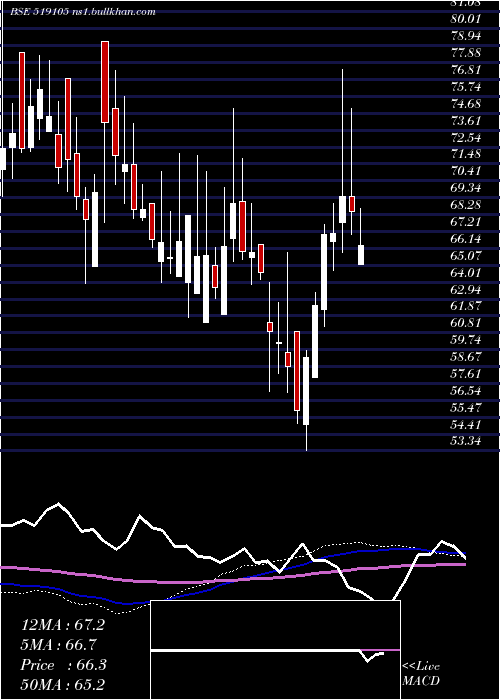This screenshot has height=700, width=500.
Task: Select the 73.61 price axis label
Action: click(x=465, y=121)
